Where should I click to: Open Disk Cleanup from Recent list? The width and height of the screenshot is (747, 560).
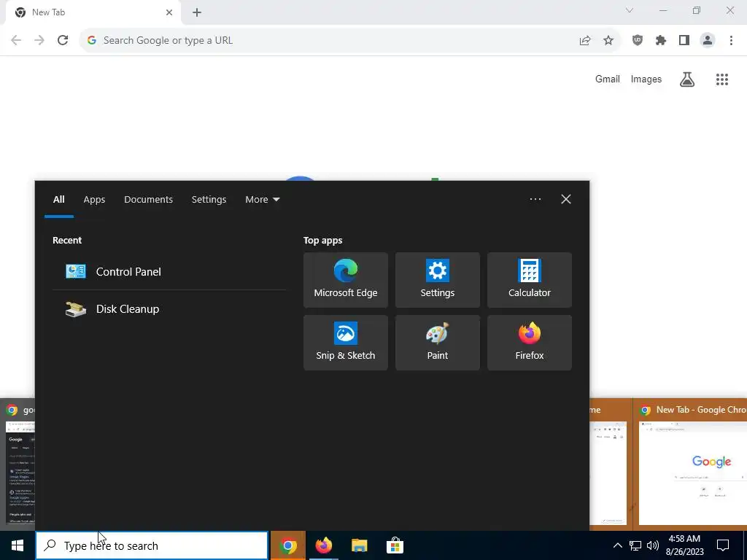[x=169, y=309]
